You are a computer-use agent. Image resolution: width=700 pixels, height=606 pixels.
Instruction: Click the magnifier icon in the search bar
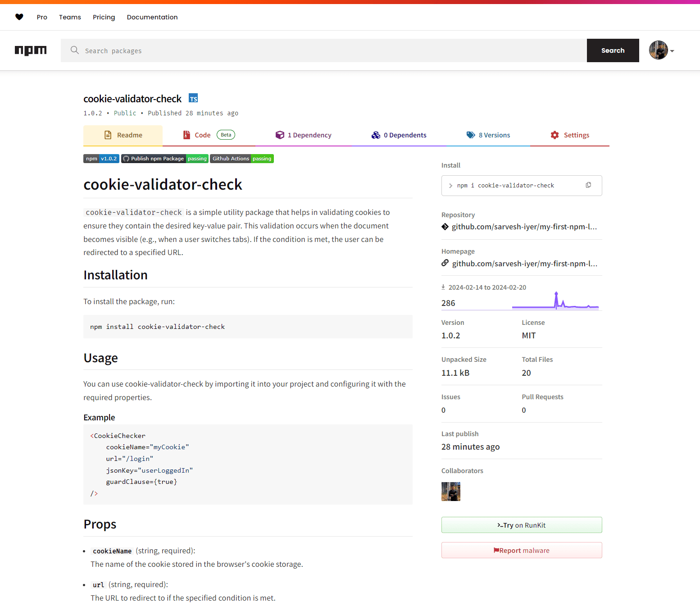click(x=75, y=50)
